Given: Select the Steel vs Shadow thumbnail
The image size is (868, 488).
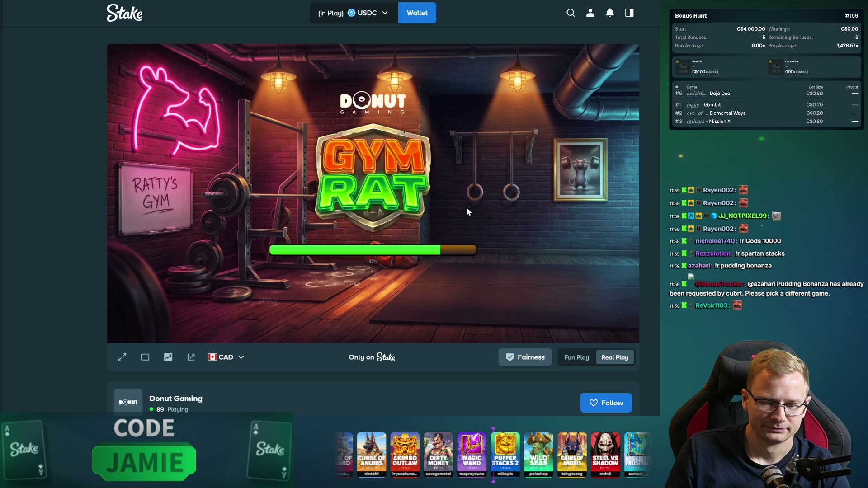Looking at the screenshot, I should click(x=605, y=455).
